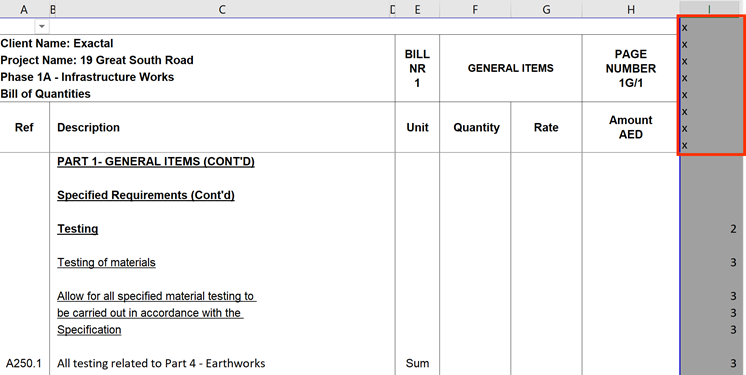Select column A header
The image size is (746, 375).
click(24, 9)
